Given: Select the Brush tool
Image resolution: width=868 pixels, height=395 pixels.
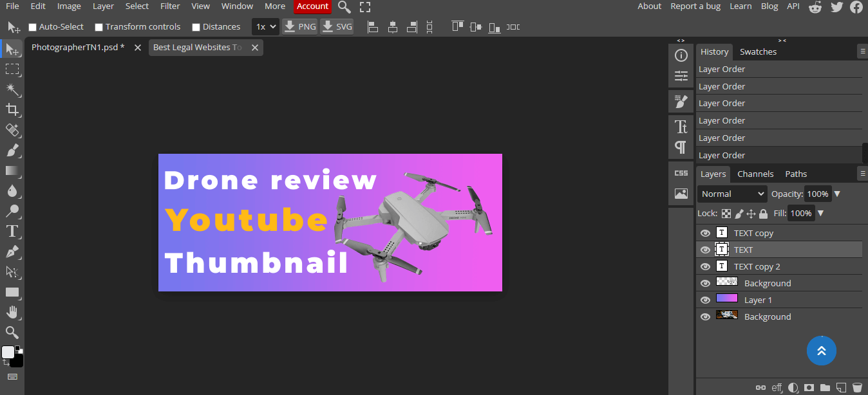Looking at the screenshot, I should [12, 150].
